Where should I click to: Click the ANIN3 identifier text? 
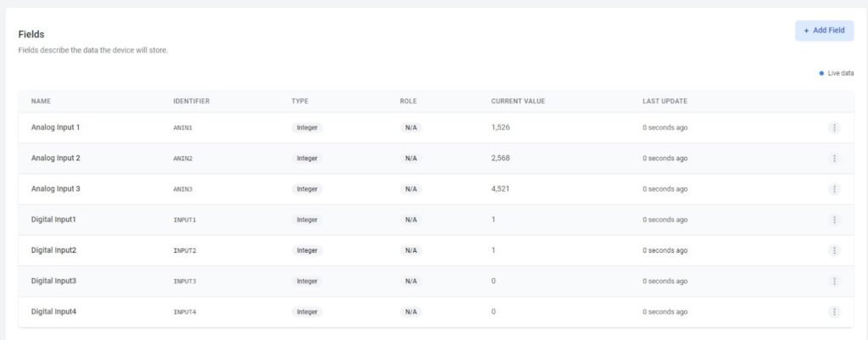point(184,189)
